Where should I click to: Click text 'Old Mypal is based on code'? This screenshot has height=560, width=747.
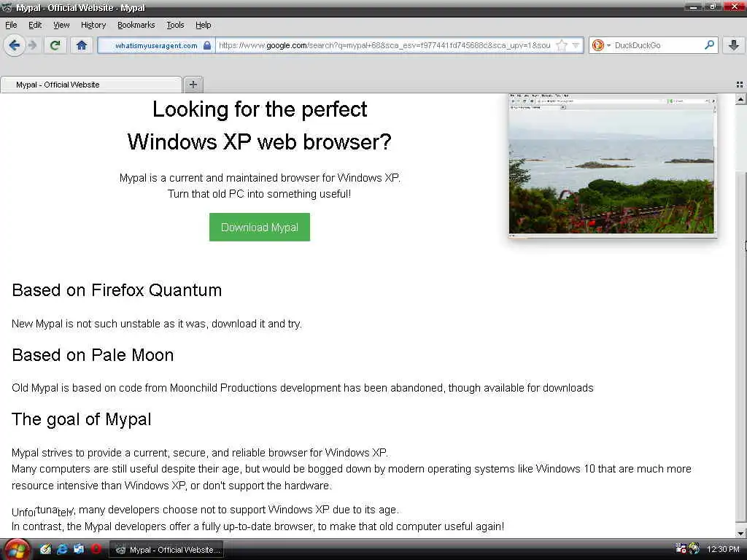pyautogui.click(x=76, y=388)
